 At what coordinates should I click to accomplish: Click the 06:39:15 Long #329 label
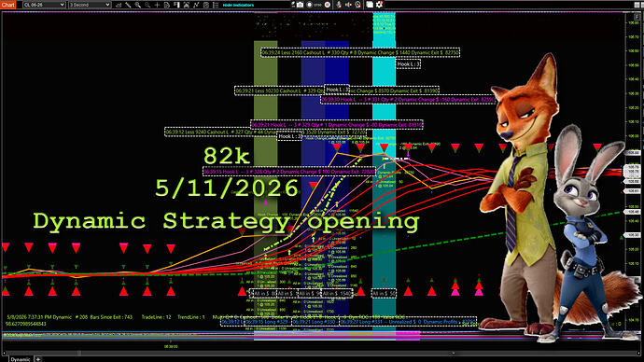coord(267,322)
